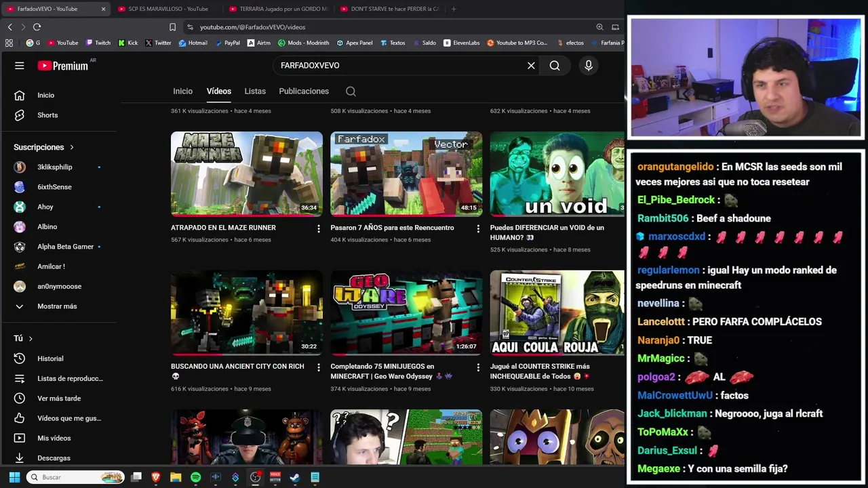This screenshot has width=868, height=488.
Task: Open the PayPal bookmark
Action: 227,43
